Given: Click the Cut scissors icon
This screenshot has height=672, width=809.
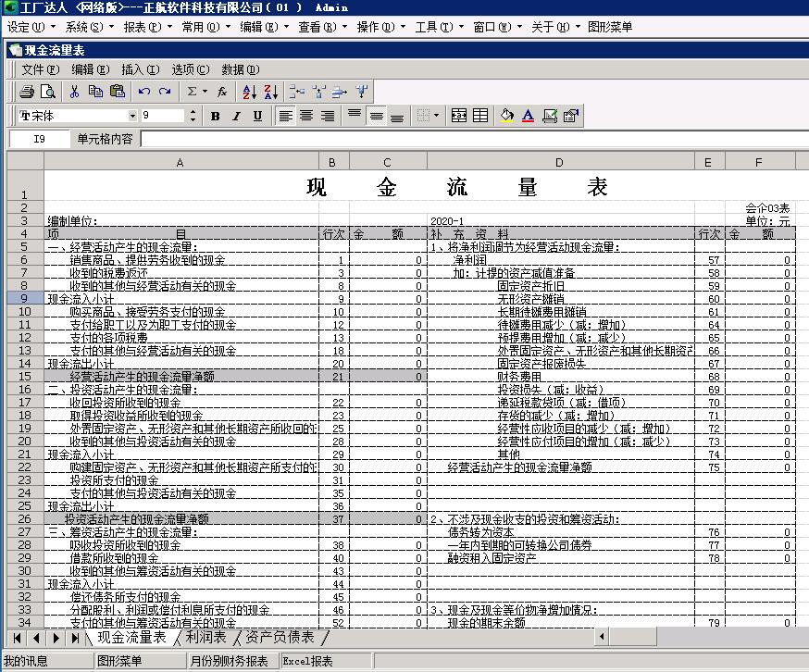Looking at the screenshot, I should (x=76, y=92).
